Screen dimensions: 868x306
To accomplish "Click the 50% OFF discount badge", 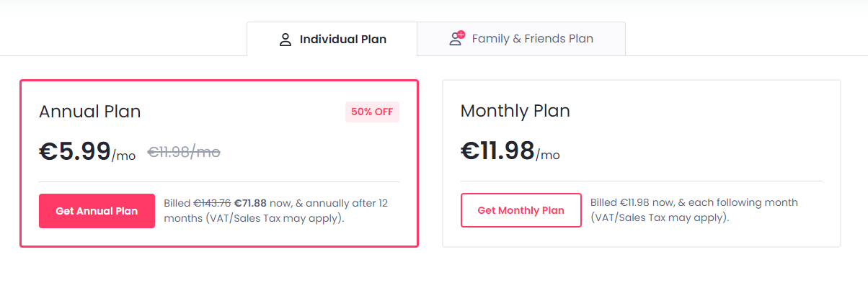I will 372,112.
